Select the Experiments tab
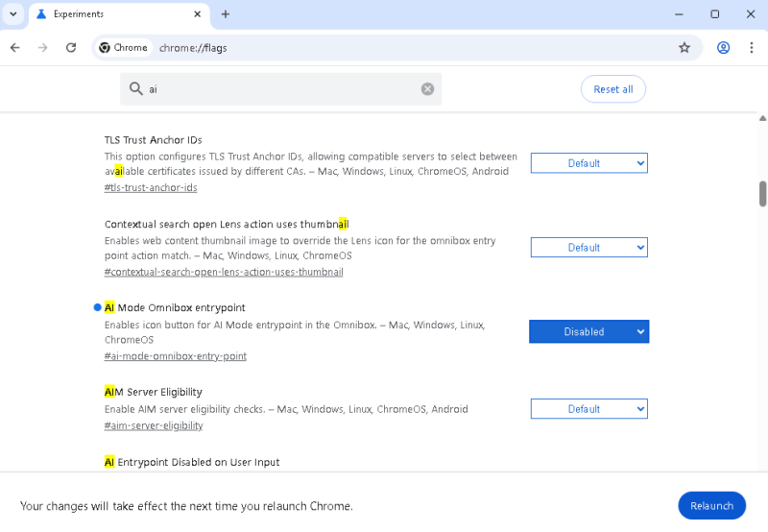Screen dimensions: 768x532 [x=119, y=14]
